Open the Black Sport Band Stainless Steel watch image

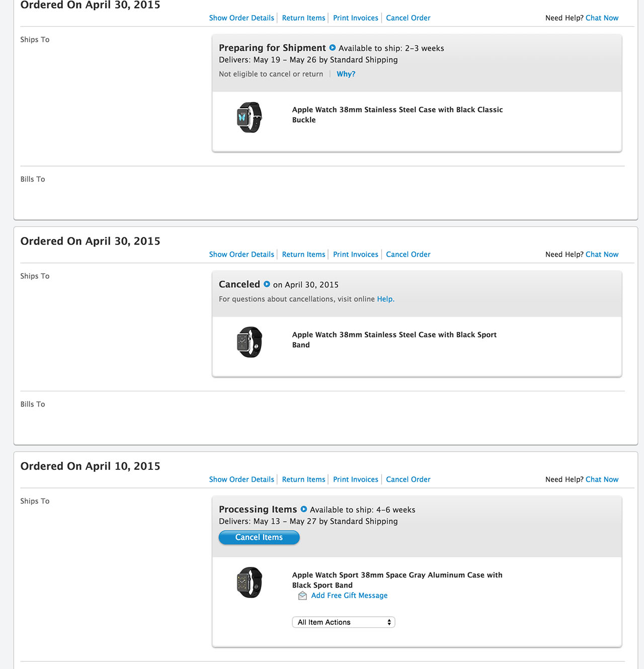tap(250, 342)
